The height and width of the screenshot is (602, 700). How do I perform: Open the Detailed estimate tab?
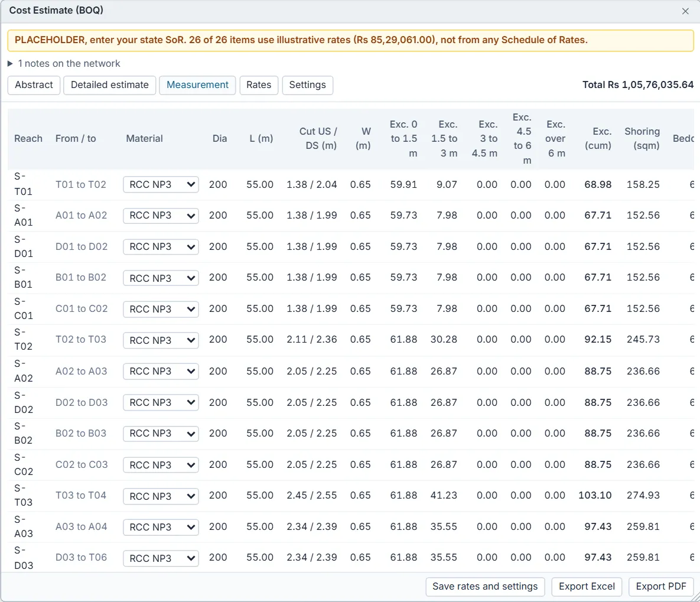click(110, 85)
